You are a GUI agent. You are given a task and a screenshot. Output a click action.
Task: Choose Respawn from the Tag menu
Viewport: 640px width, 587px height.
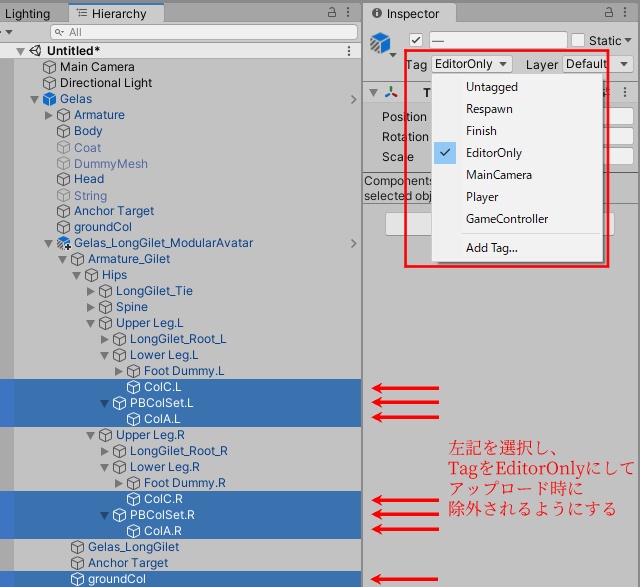(x=517, y=109)
